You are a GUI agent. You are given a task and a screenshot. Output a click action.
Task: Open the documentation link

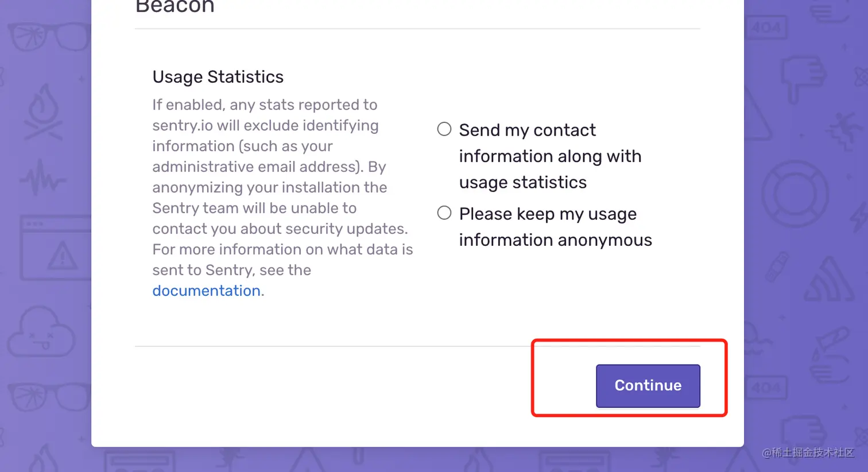tap(206, 291)
